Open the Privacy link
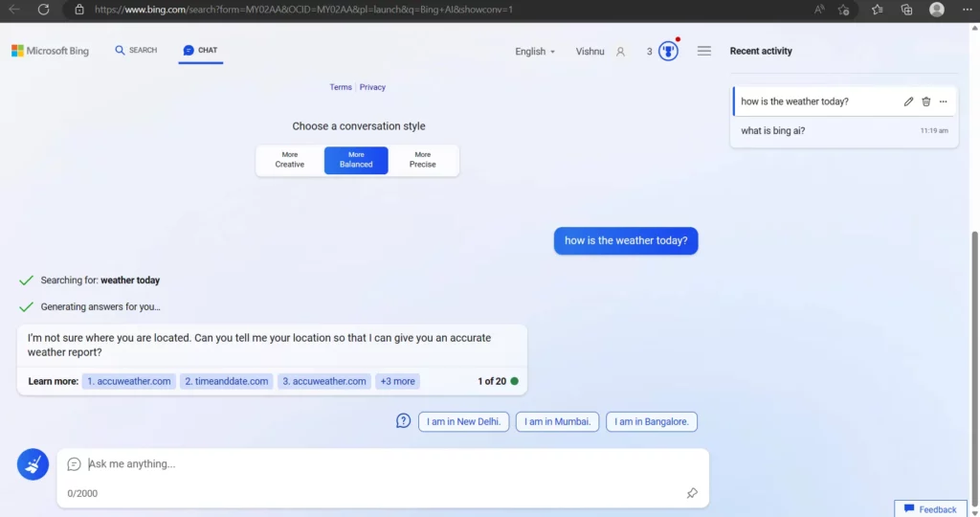Screen dimensions: 980x517 [x=372, y=87]
